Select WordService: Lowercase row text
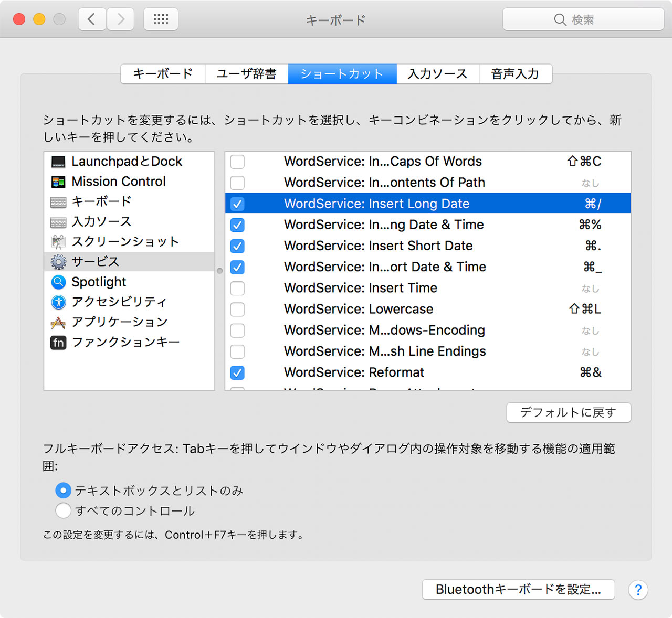672x618 pixels. (x=359, y=310)
